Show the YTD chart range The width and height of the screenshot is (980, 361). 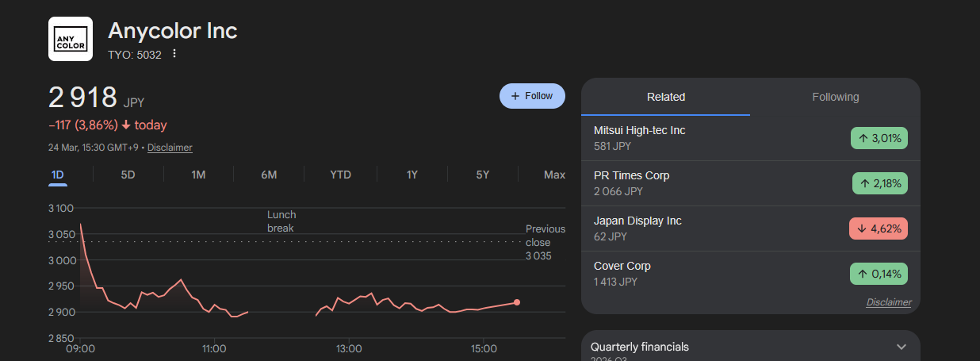340,175
